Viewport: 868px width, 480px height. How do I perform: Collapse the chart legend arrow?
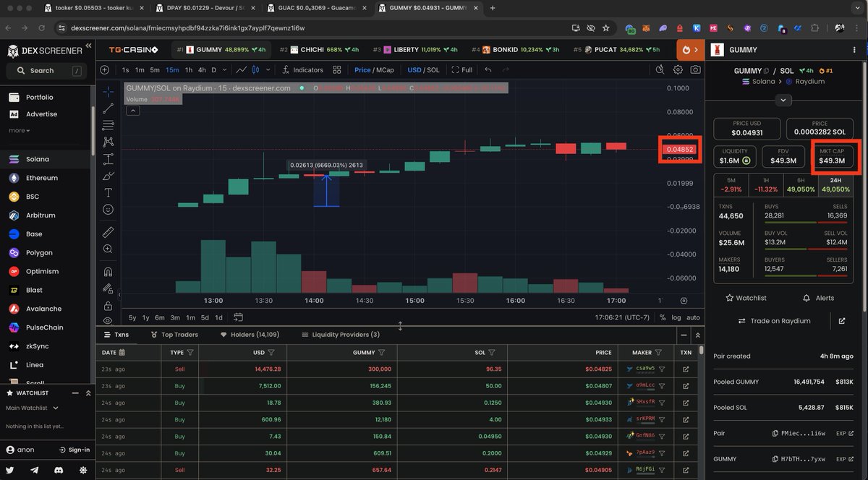click(133, 111)
